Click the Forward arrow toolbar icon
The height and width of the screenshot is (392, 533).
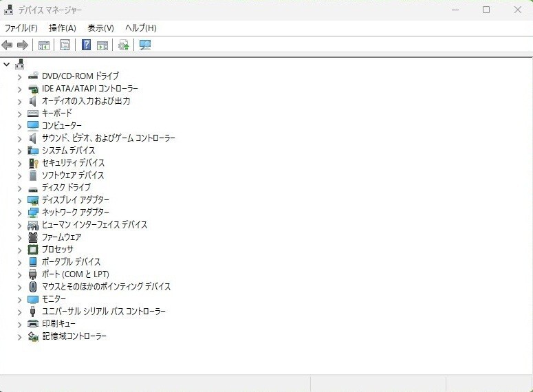coord(23,45)
